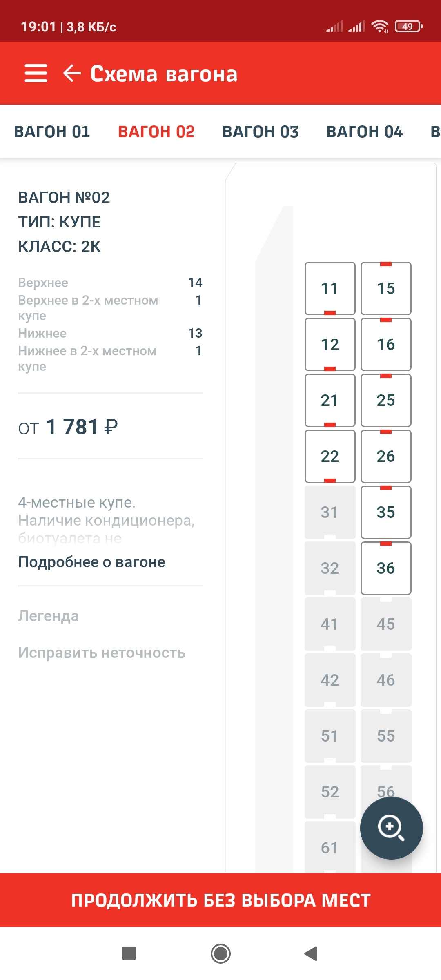The image size is (441, 980).
Task: Select seat 15 on the scheme
Action: (386, 288)
